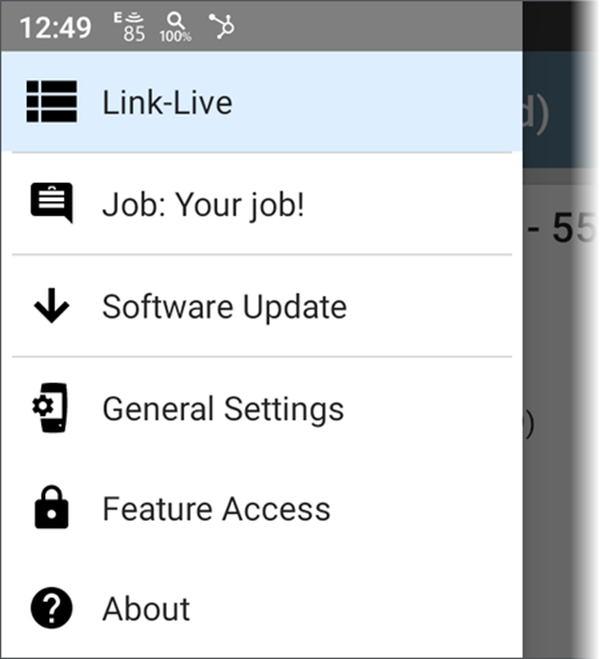
Task: Click the About question mark icon
Action: pyautogui.click(x=52, y=608)
